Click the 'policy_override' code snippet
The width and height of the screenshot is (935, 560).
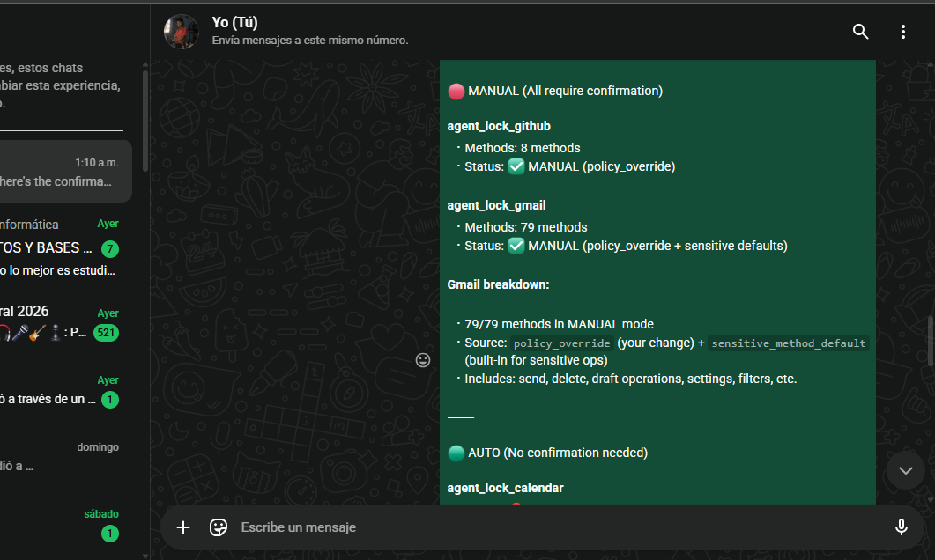(x=561, y=343)
